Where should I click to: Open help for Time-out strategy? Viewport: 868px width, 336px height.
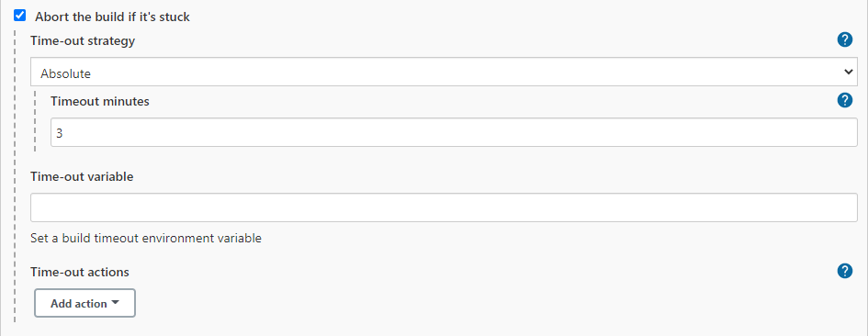pyautogui.click(x=845, y=39)
